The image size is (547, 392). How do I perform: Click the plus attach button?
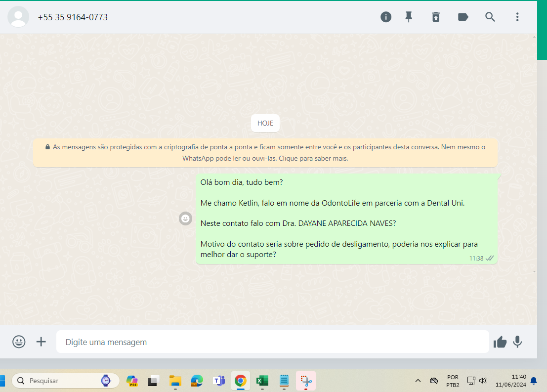pos(41,342)
